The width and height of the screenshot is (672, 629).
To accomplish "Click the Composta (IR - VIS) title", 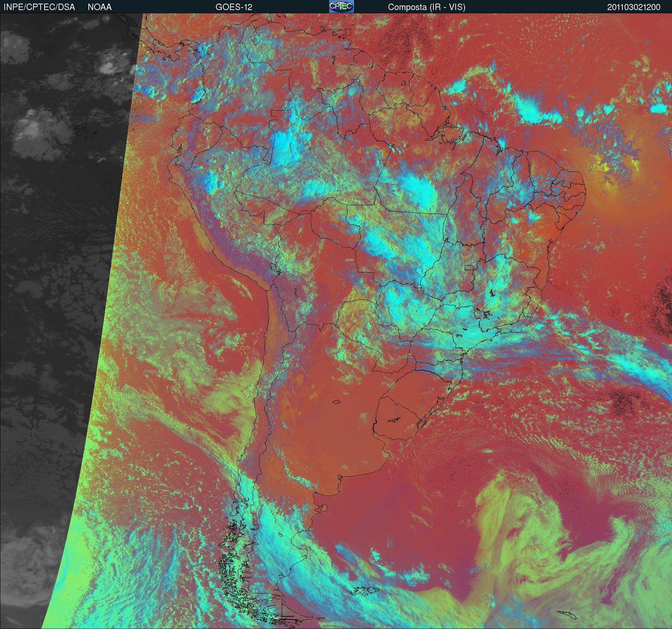I will (427, 7).
